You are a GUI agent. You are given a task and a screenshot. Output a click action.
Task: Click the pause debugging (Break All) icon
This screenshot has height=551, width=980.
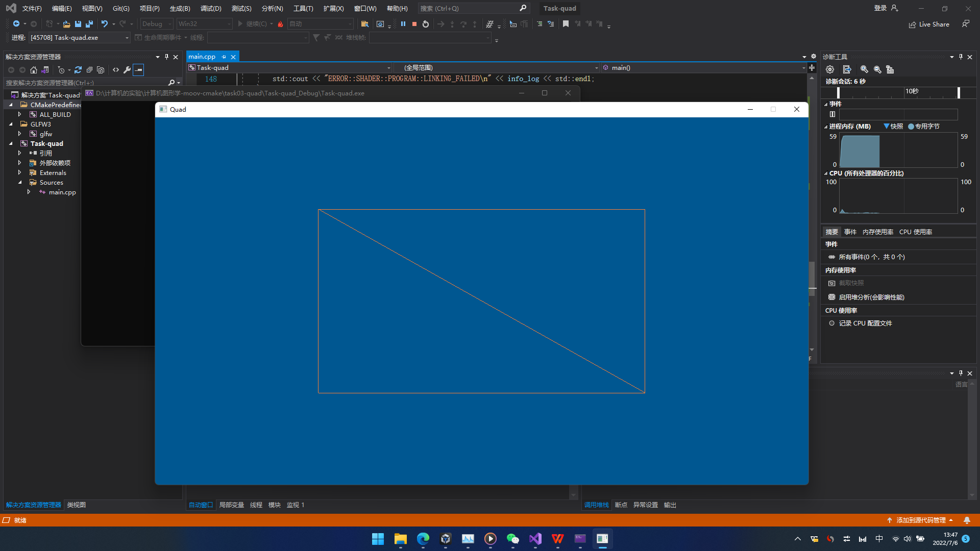point(403,24)
